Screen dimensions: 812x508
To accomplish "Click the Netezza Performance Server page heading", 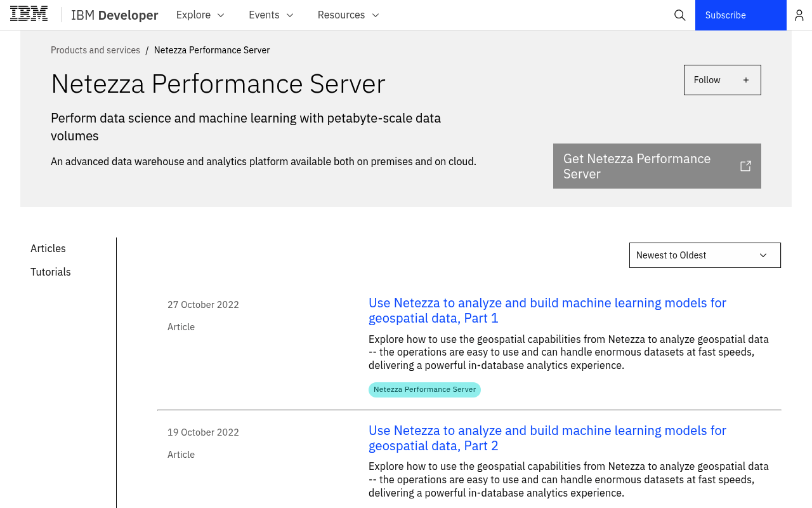I will click(218, 84).
